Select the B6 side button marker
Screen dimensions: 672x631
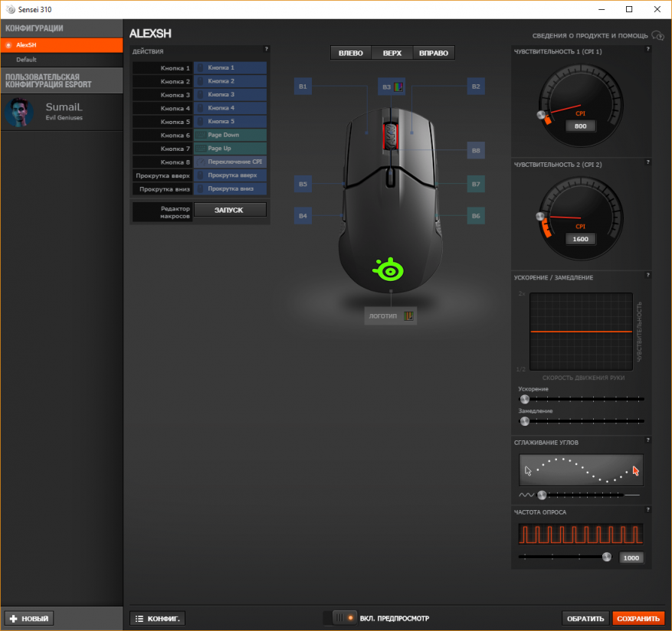[x=476, y=216]
